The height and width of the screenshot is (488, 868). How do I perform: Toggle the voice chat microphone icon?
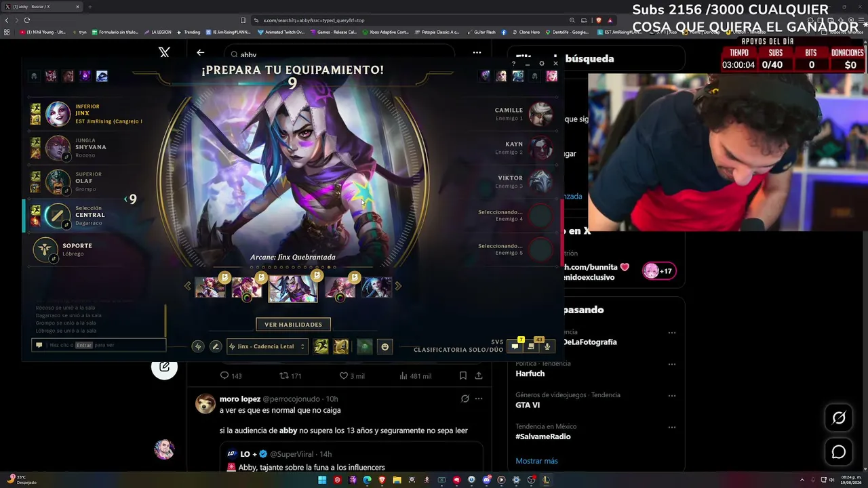pyautogui.click(x=547, y=346)
